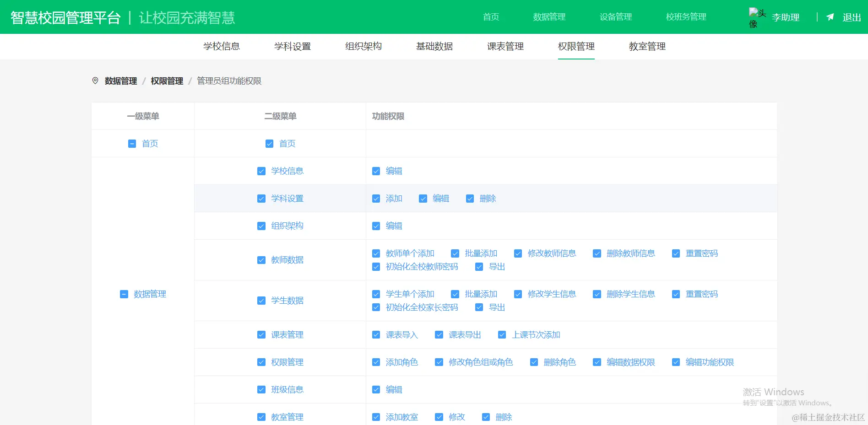Uncheck 学校信息 second-level menu checkbox
The height and width of the screenshot is (425, 868).
coord(261,171)
